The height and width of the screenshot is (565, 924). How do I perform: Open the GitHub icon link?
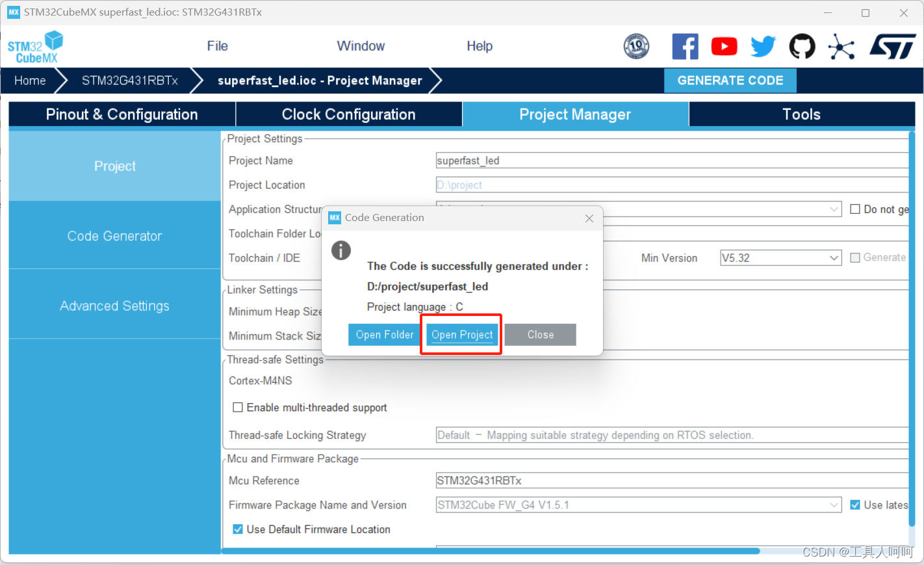point(802,46)
